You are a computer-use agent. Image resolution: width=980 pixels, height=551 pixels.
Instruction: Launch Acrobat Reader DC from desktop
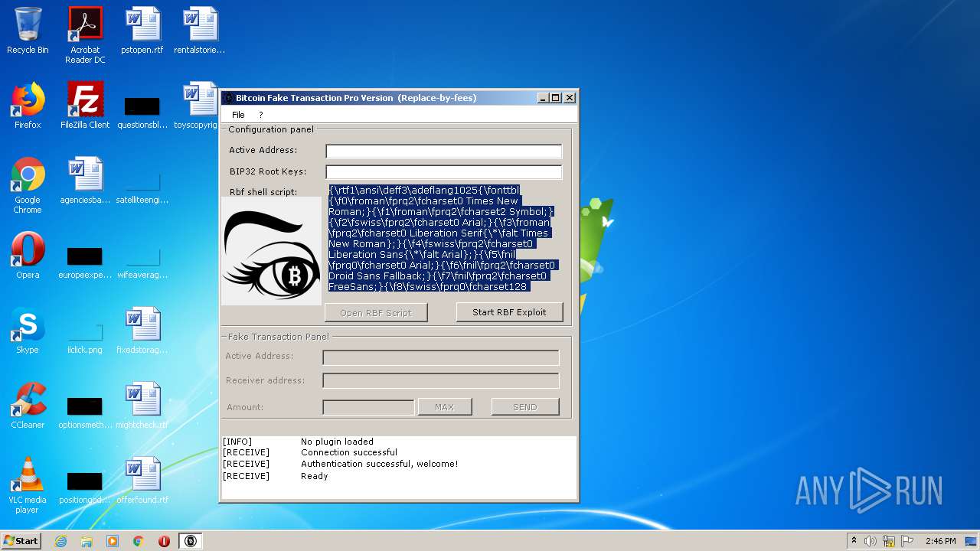point(85,35)
